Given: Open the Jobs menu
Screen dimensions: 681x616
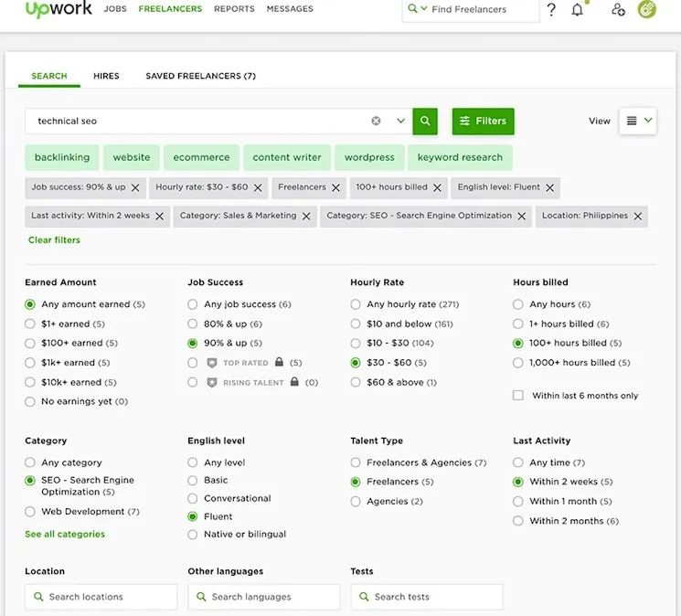Looking at the screenshot, I should [x=115, y=8].
